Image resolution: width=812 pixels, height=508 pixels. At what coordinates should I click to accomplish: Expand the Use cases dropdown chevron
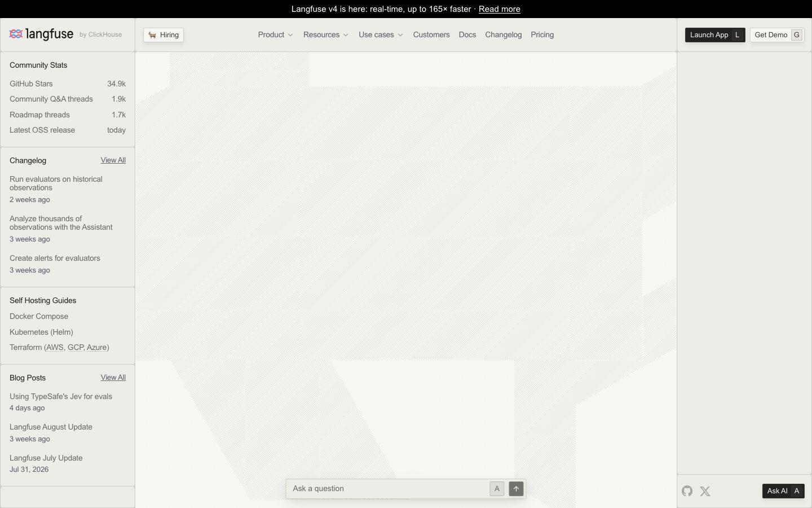(400, 35)
